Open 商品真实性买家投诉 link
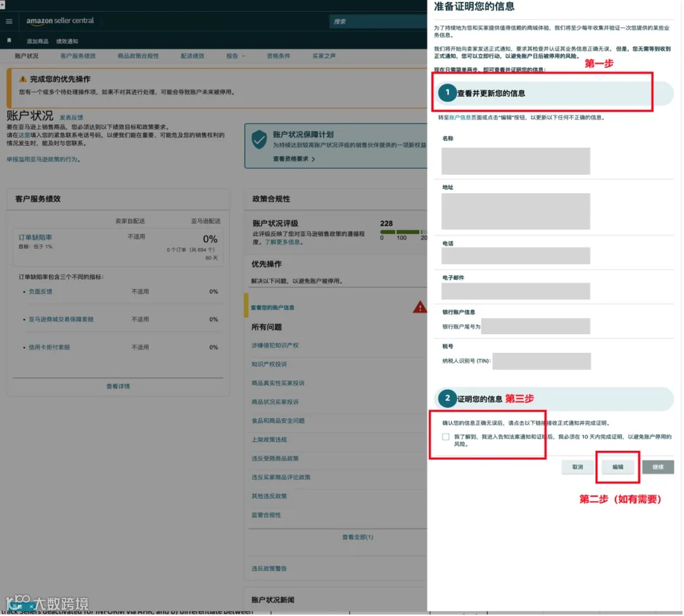This screenshot has height=616, width=684. coord(278,383)
